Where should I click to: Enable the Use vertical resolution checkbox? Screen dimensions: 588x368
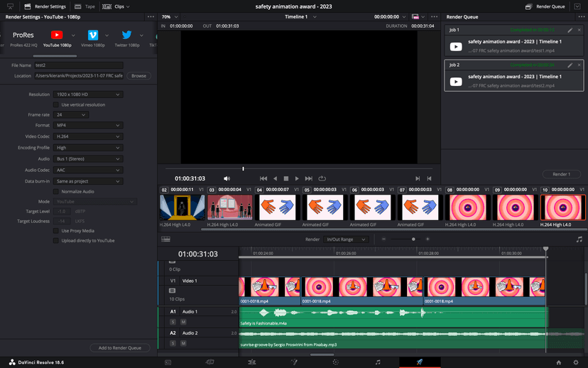tap(57, 104)
